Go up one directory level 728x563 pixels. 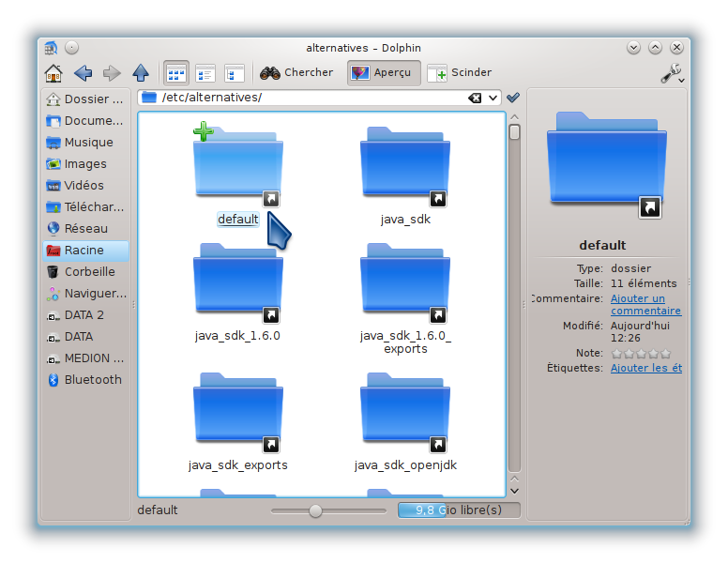point(141,73)
